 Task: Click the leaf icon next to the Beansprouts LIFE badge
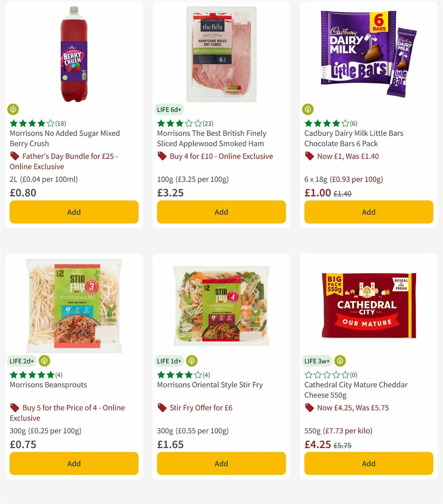tap(45, 361)
